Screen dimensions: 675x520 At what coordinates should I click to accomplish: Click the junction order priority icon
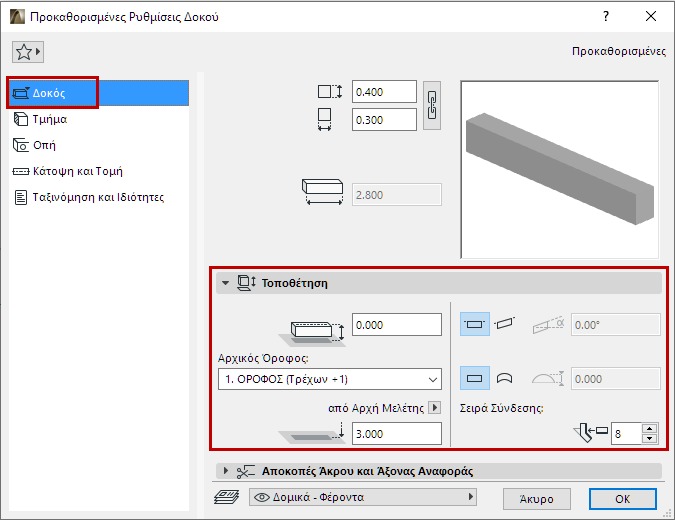click(x=590, y=432)
